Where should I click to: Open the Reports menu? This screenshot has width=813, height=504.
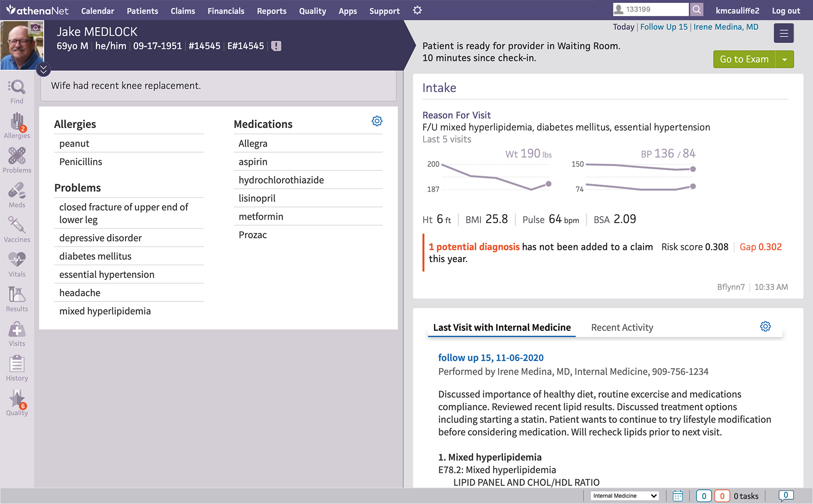(272, 11)
